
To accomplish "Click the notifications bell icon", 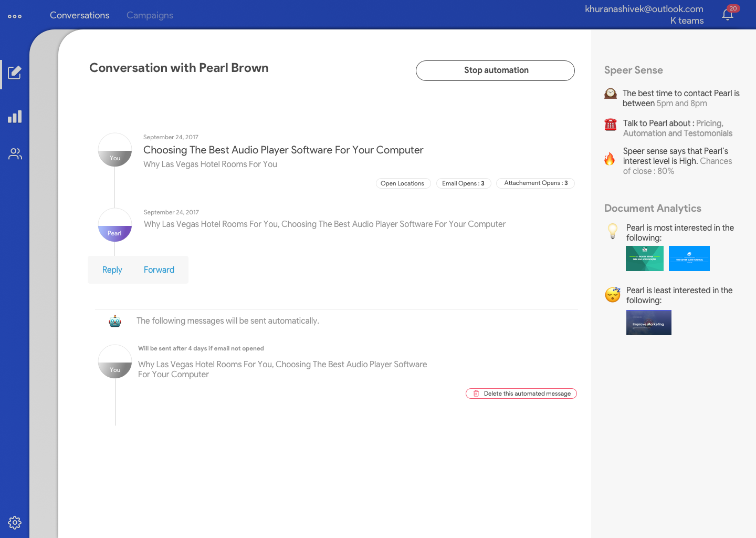I will point(728,14).
